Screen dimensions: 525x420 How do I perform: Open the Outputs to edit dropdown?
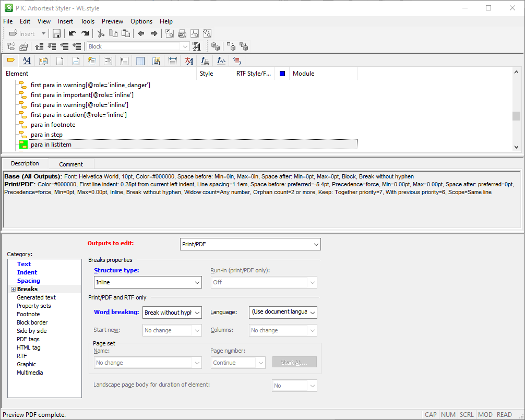(250, 244)
